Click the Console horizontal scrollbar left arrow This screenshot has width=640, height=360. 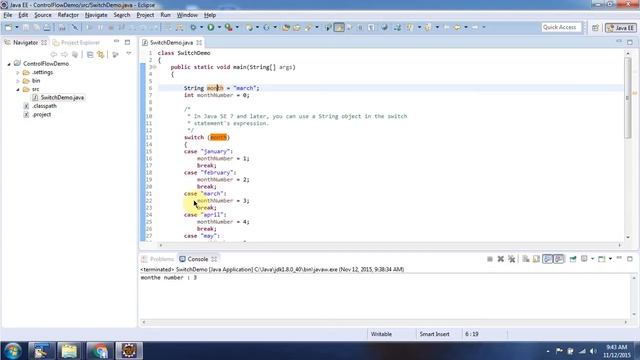point(144,322)
